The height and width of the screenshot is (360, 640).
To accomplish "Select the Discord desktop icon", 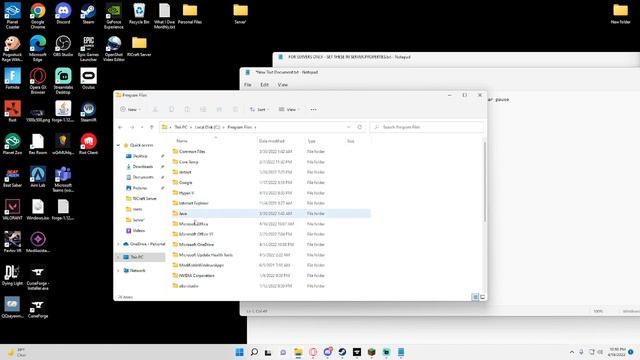I will pyautogui.click(x=63, y=14).
